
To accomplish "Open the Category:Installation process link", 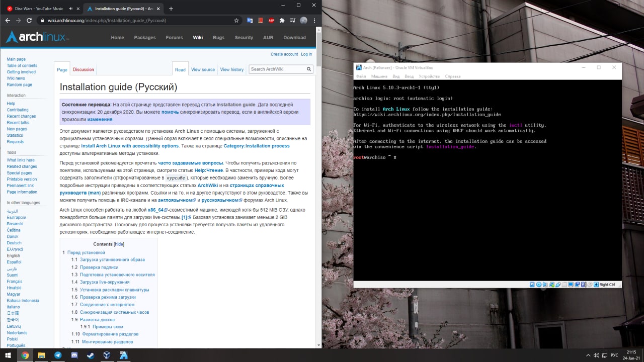I will pyautogui.click(x=257, y=146).
